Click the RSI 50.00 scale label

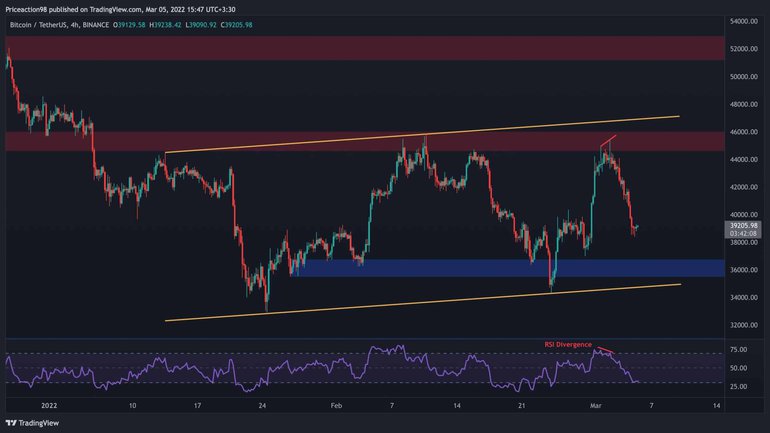pyautogui.click(x=739, y=368)
